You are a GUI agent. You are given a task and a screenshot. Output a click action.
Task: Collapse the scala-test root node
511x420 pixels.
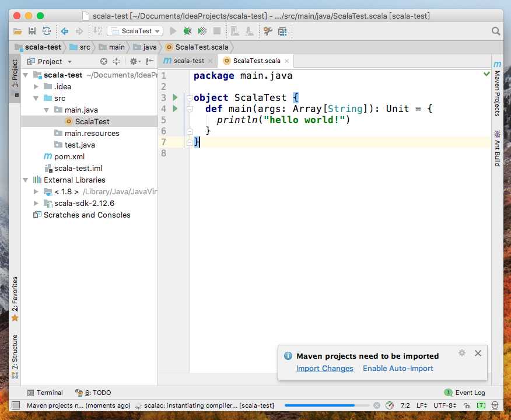pos(26,75)
